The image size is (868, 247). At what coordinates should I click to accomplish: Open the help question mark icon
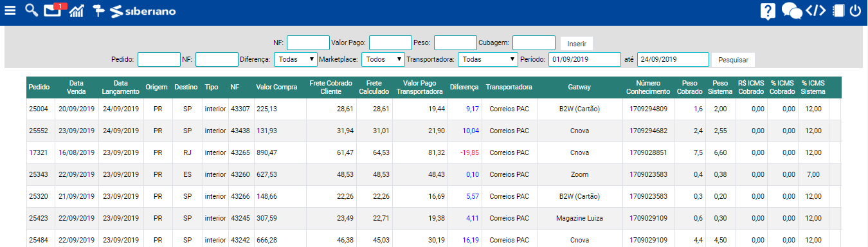pyautogui.click(x=768, y=11)
